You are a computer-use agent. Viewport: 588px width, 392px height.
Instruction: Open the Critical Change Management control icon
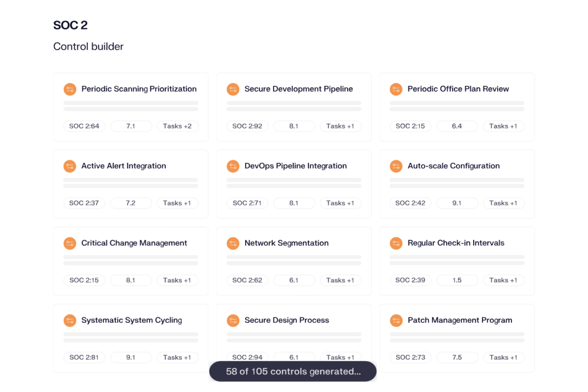70,243
